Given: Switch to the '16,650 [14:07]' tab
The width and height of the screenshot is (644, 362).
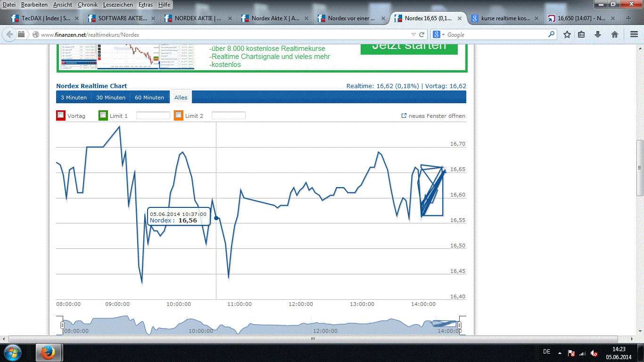Looking at the screenshot, I should point(581,18).
